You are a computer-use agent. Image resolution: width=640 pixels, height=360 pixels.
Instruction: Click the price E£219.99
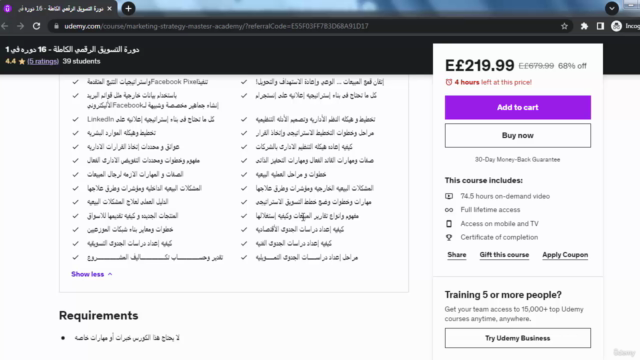point(480,65)
